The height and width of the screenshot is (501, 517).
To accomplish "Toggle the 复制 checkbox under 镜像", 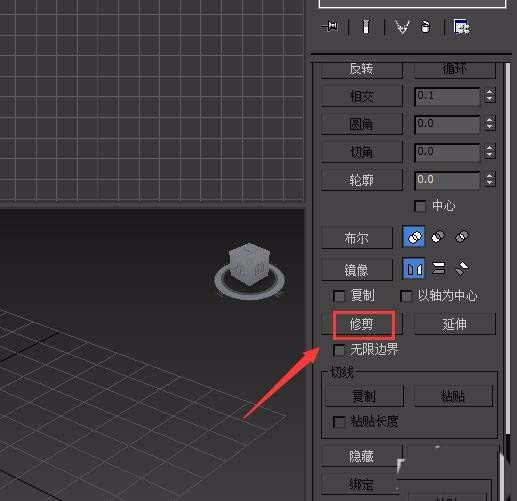I will [x=339, y=296].
